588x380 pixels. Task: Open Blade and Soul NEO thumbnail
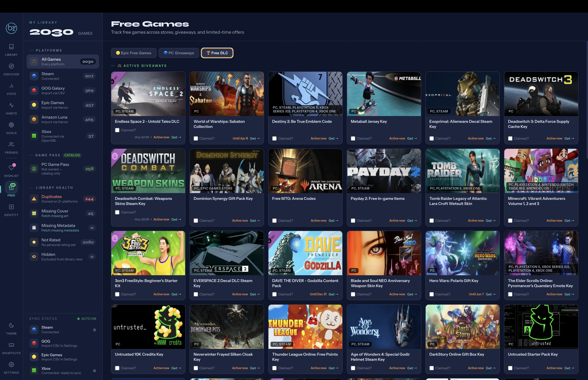[x=384, y=253]
